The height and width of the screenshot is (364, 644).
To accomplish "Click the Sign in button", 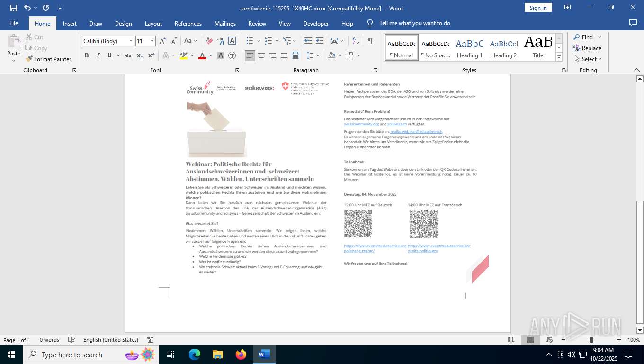I will pyautogui.click(x=538, y=8).
